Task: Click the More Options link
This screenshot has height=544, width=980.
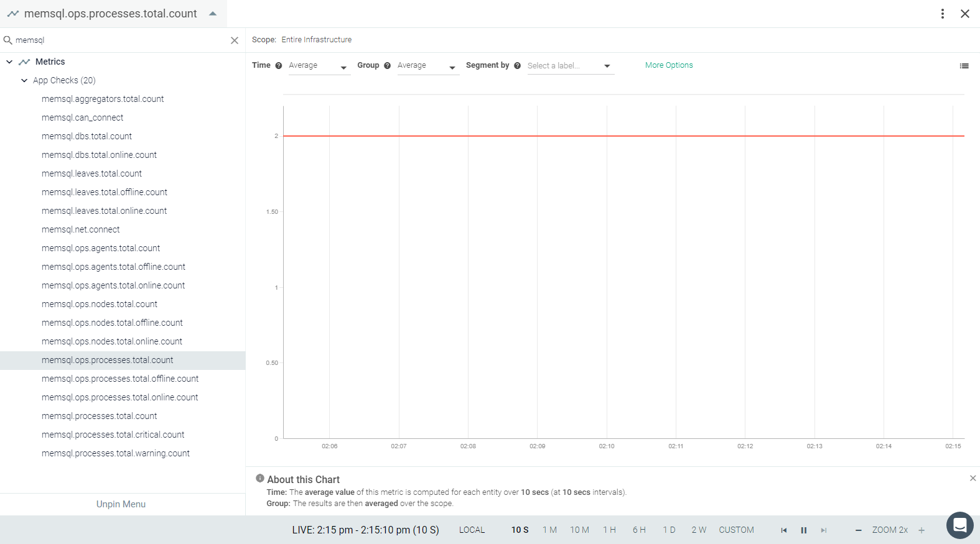Action: tap(669, 65)
